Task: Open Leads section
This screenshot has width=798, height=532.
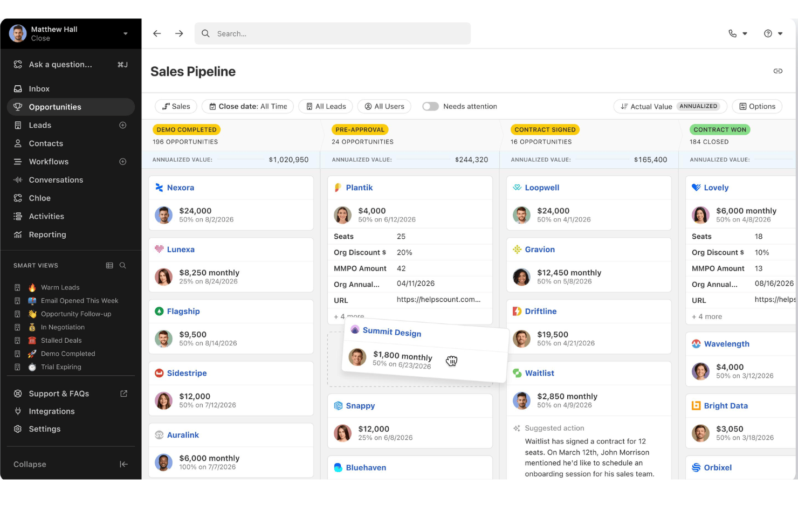Action: click(x=40, y=125)
